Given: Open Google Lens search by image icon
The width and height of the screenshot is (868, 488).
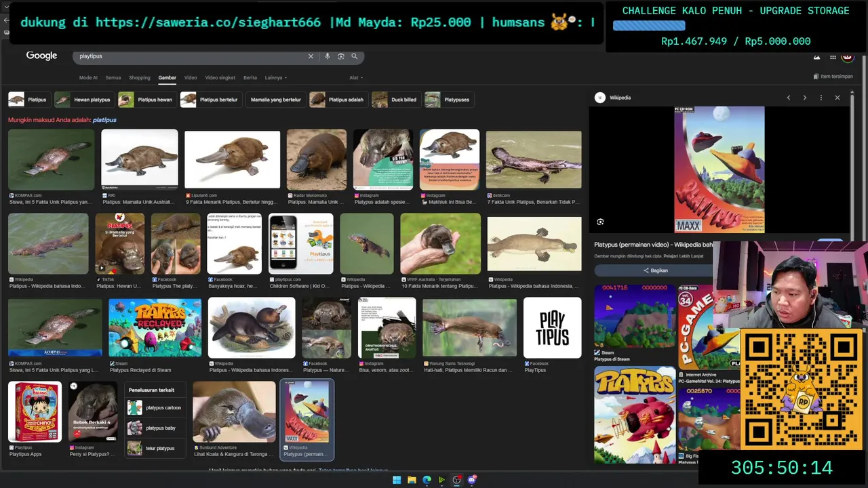Looking at the screenshot, I should click(x=341, y=56).
